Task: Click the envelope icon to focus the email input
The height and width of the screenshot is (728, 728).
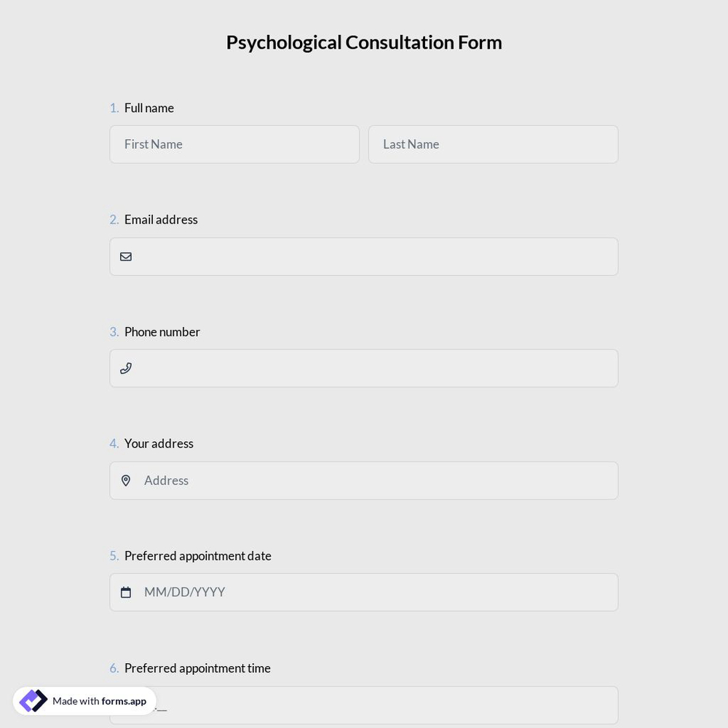Action: 126,256
